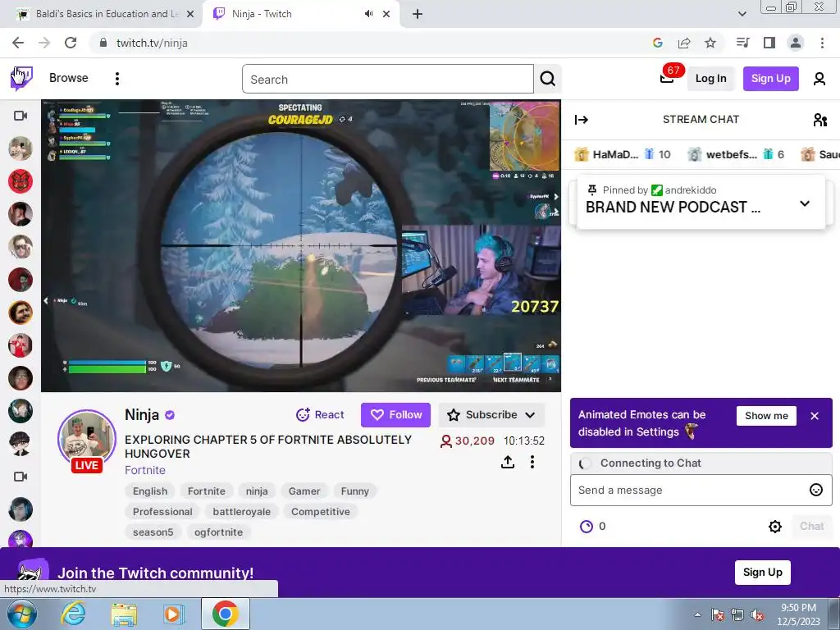Select the ninja tag

257,491
